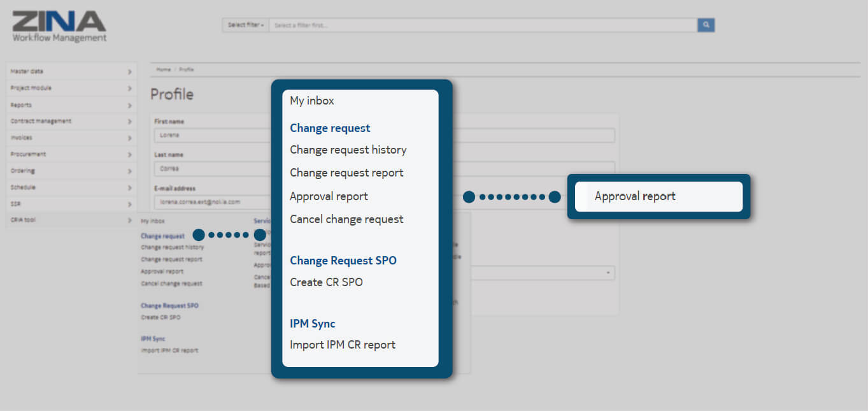This screenshot has height=411, width=868.
Task: Click the ZINA Workflow Management logo
Action: point(59,26)
